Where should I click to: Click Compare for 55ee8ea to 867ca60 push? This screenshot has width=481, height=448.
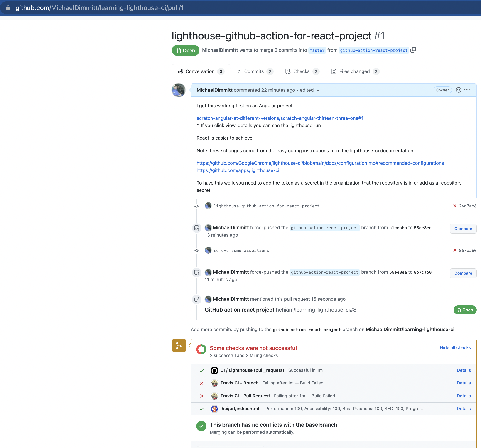[x=463, y=273]
